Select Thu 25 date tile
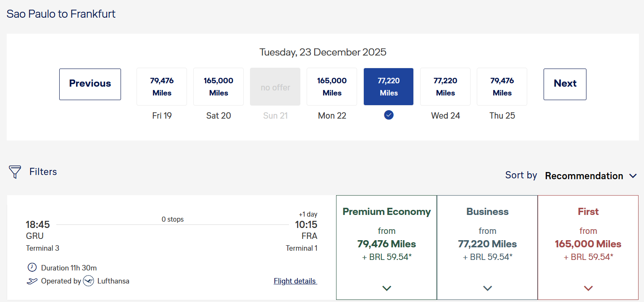Image resolution: width=644 pixels, height=302 pixels. click(x=502, y=87)
